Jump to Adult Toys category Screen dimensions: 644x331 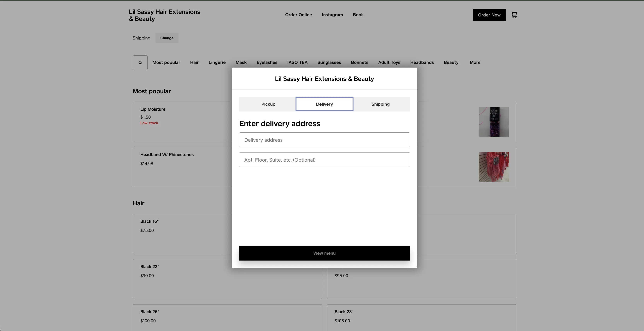pos(389,62)
